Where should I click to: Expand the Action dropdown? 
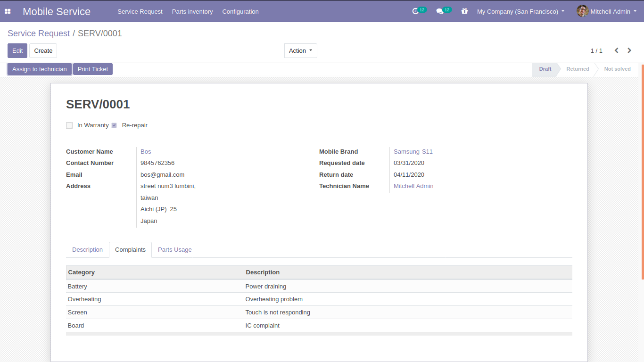pos(300,51)
